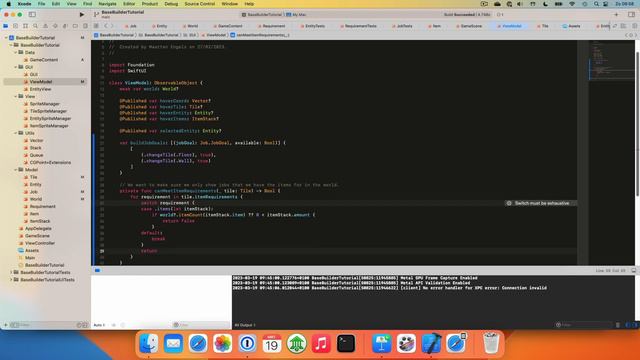The height and width of the screenshot is (360, 640).
Task: Collapse the View group
Action: tap(16, 96)
